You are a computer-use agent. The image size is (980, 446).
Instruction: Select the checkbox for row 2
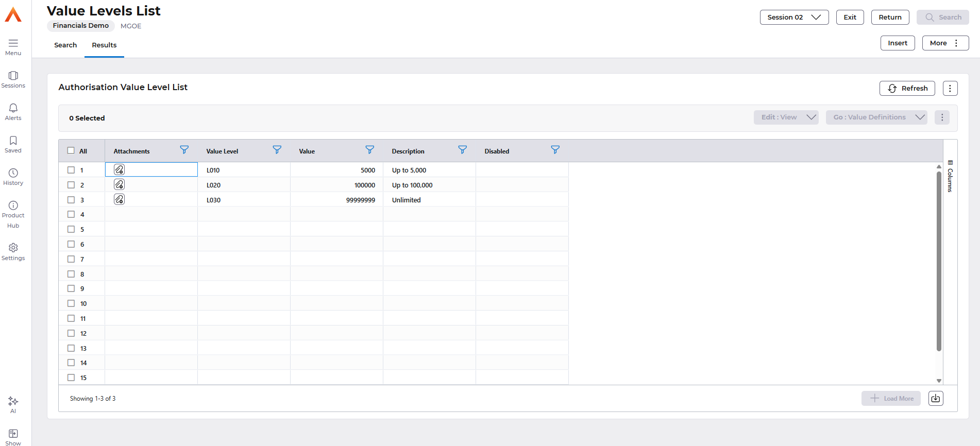pyautogui.click(x=71, y=185)
